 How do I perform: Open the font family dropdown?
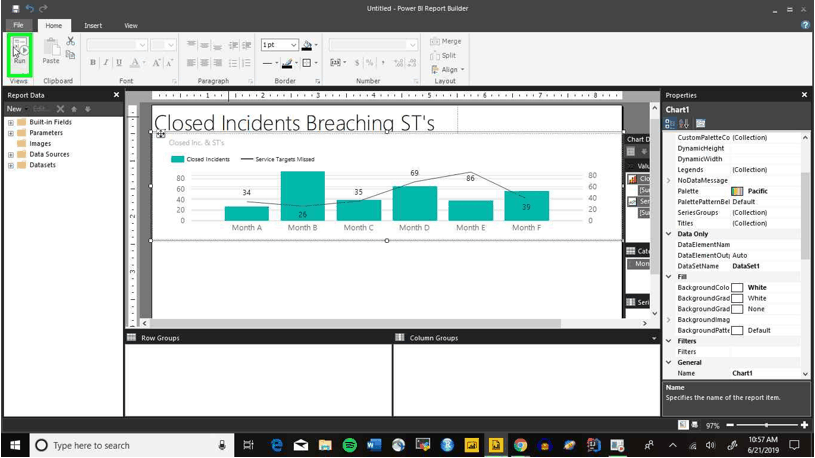[142, 45]
